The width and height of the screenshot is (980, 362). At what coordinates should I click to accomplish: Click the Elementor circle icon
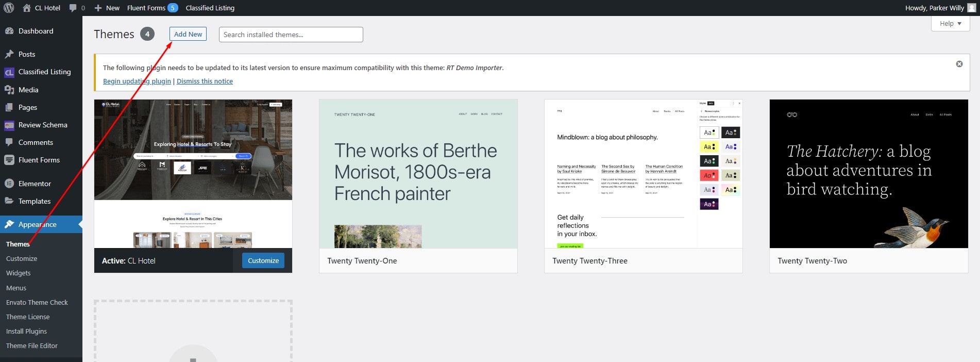9,184
